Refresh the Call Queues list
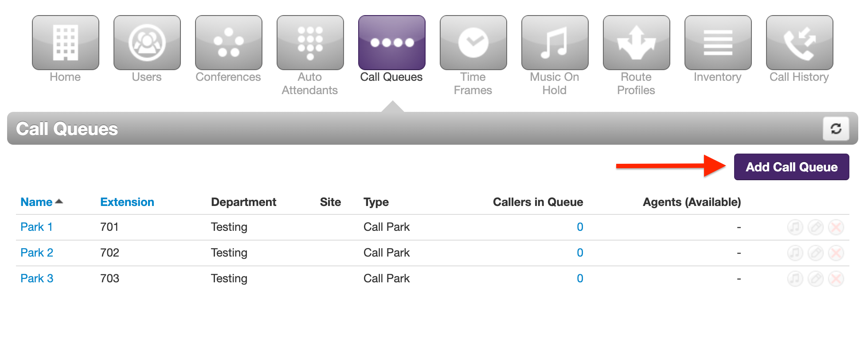This screenshot has height=348, width=868. pyautogui.click(x=836, y=129)
